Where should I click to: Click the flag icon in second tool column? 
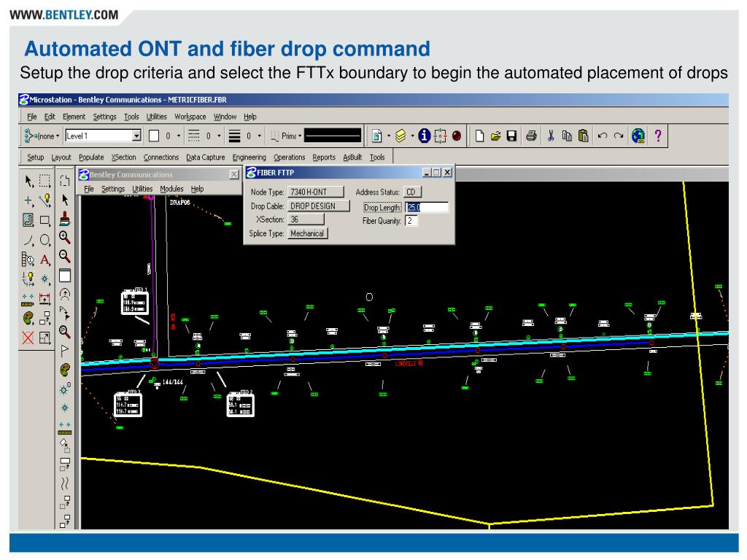click(x=65, y=351)
